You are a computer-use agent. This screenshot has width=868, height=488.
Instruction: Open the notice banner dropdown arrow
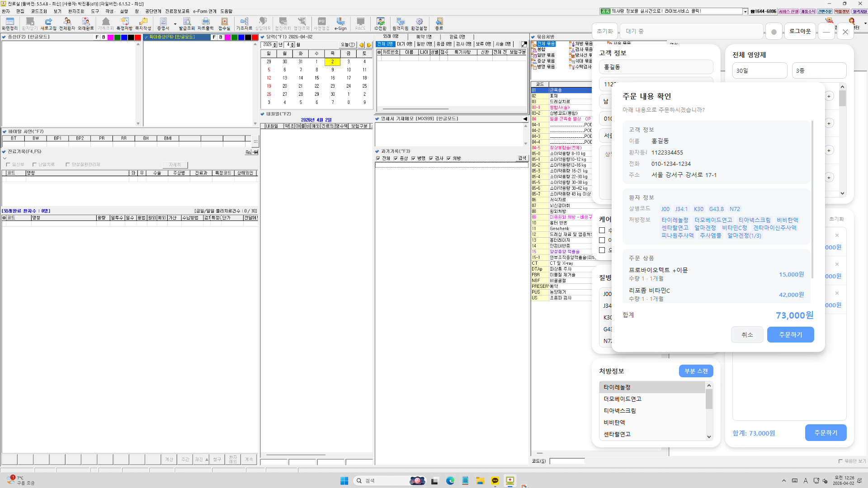745,12
